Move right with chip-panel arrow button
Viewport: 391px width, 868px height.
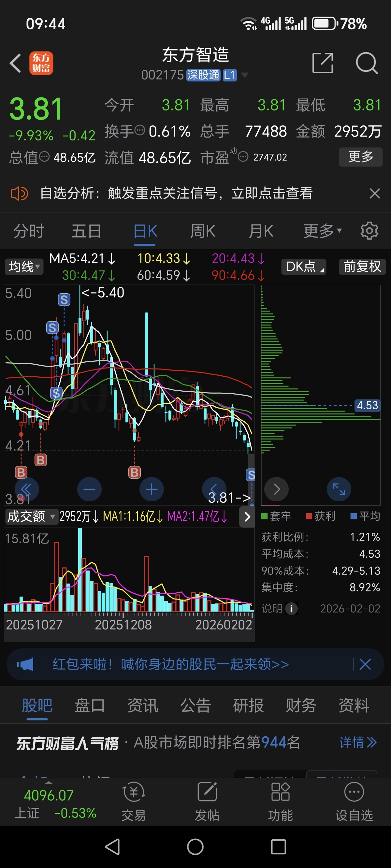[x=276, y=489]
